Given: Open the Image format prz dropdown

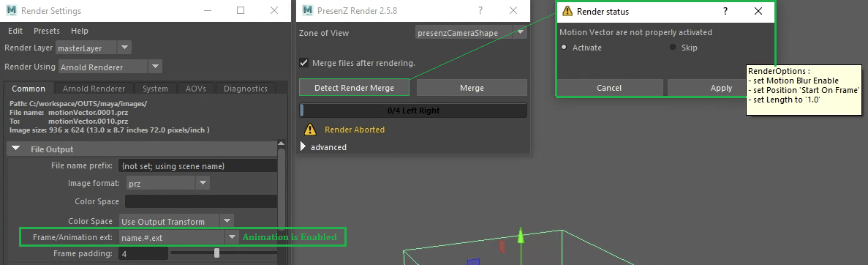Looking at the screenshot, I should [167, 183].
